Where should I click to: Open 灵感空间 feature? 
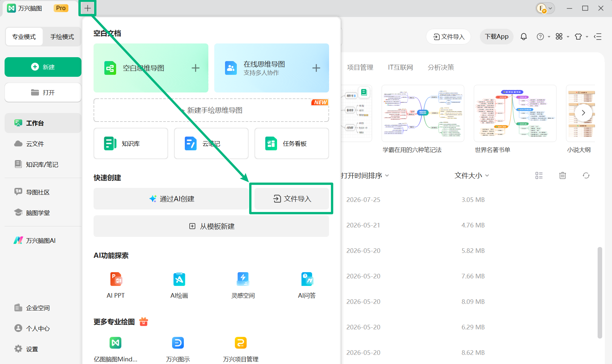243,285
